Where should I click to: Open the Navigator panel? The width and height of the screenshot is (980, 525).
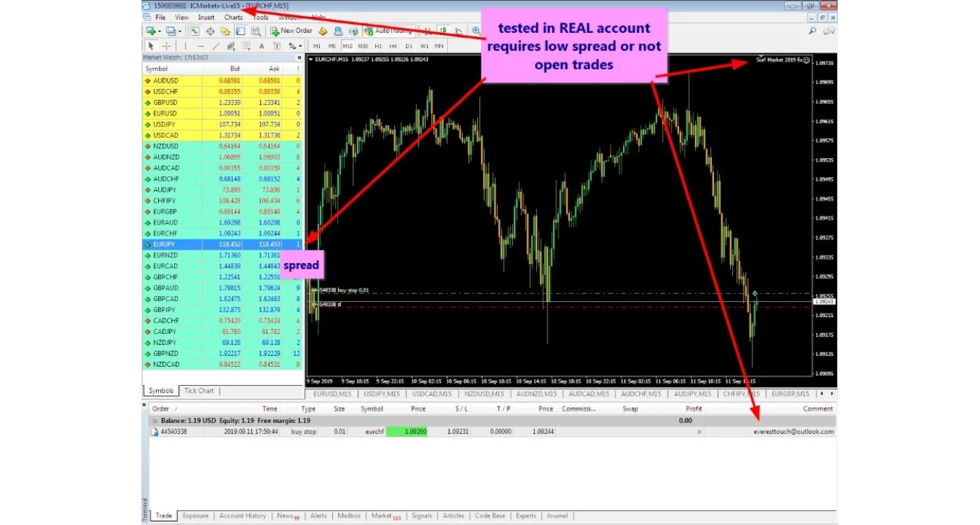click(x=226, y=31)
